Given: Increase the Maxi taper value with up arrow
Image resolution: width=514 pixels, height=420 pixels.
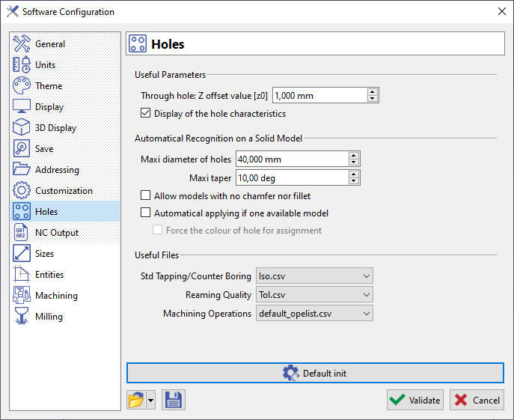Looking at the screenshot, I should [x=354, y=174].
